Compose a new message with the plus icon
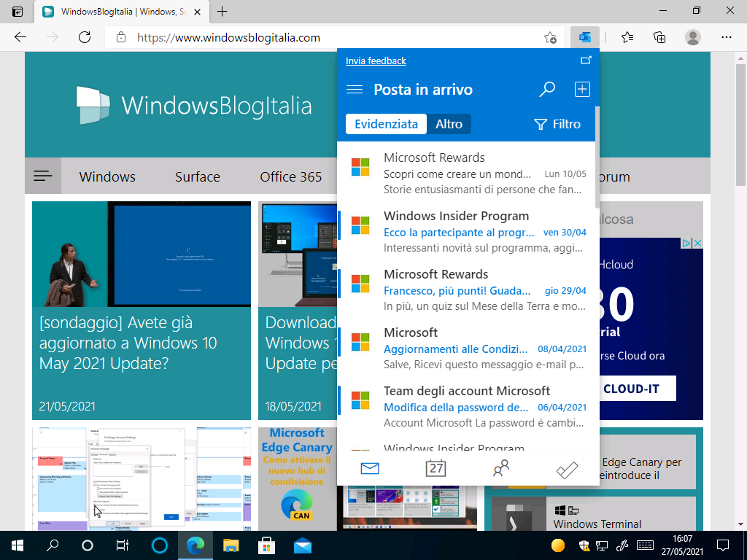Screen dimensions: 747x560 pyautogui.click(x=582, y=89)
